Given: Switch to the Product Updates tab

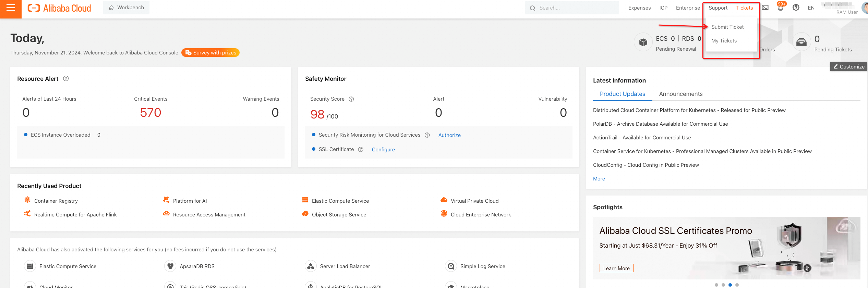Looking at the screenshot, I should (x=622, y=94).
